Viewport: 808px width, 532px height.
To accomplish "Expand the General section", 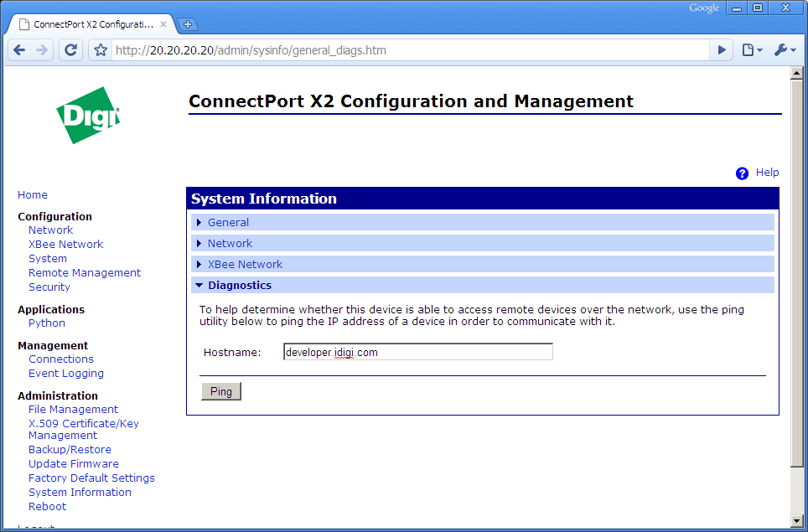I will (x=228, y=223).
